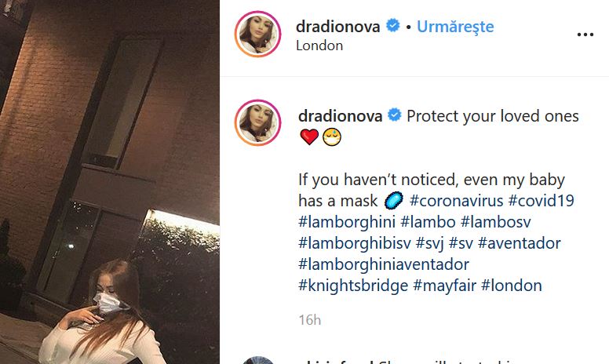
Task: Click the verified badge beside header username
Action: pyautogui.click(x=393, y=26)
